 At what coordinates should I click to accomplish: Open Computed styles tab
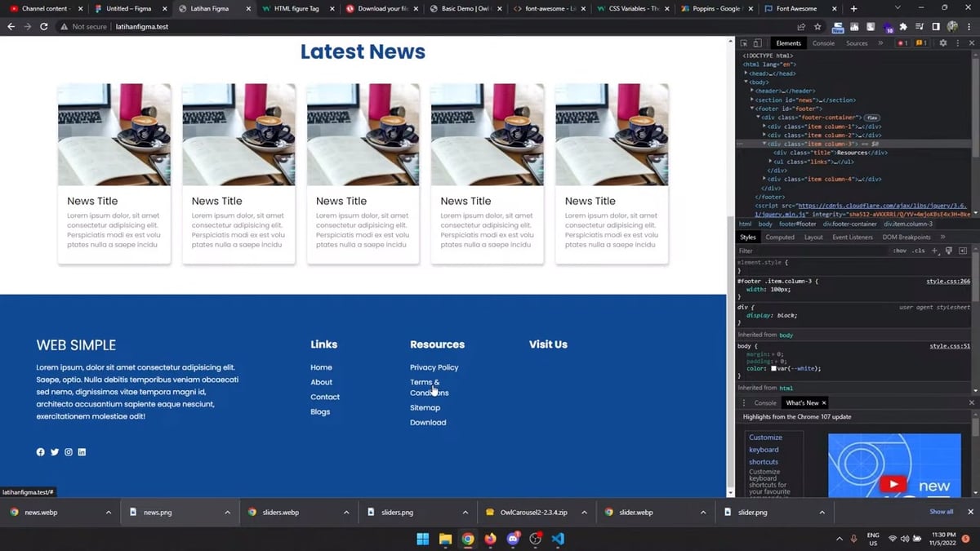780,237
